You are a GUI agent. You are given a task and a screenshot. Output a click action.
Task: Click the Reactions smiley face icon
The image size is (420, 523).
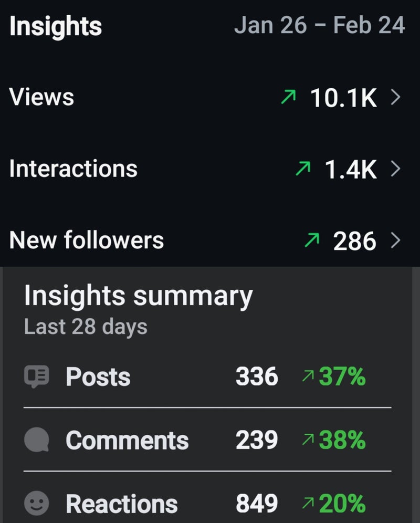[x=37, y=504]
